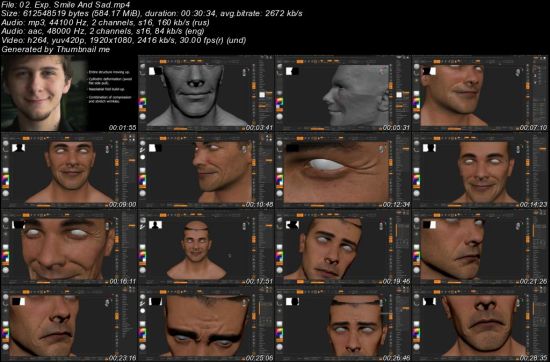Click the 'Size: 612548519 bytes' info line
This screenshot has height=362, width=550.
pyautogui.click(x=152, y=13)
